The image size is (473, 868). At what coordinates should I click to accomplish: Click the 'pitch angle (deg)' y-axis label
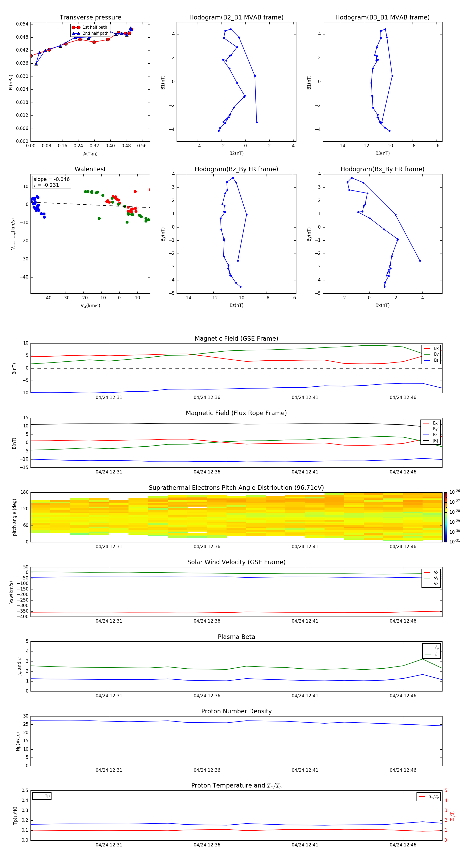pyautogui.click(x=14, y=517)
